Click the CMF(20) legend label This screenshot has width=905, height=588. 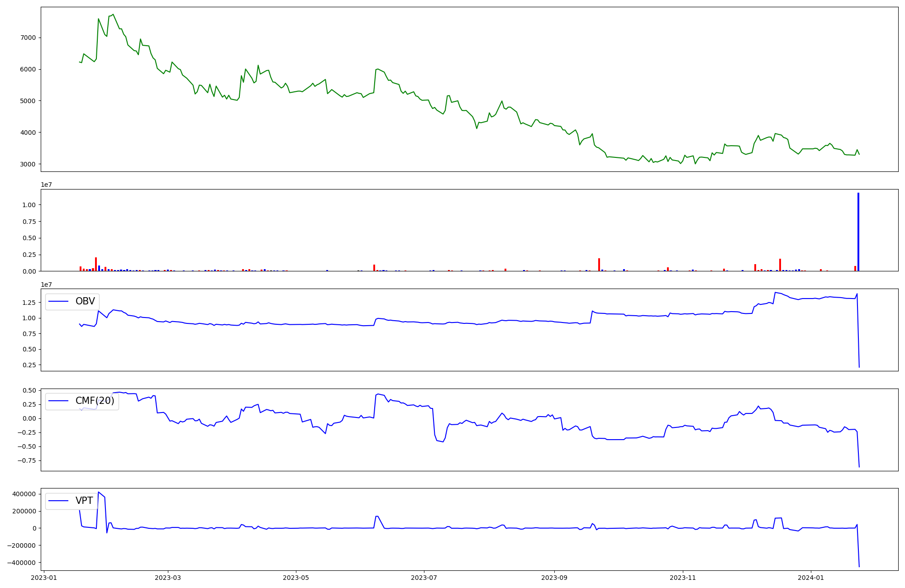click(x=95, y=401)
